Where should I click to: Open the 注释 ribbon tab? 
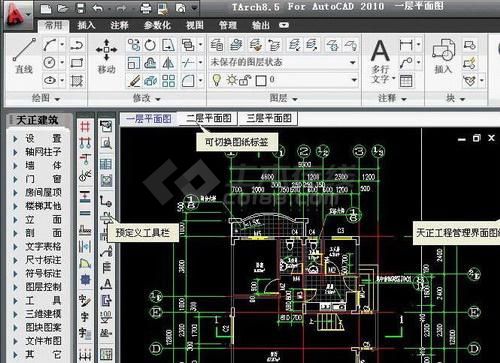[x=119, y=25]
